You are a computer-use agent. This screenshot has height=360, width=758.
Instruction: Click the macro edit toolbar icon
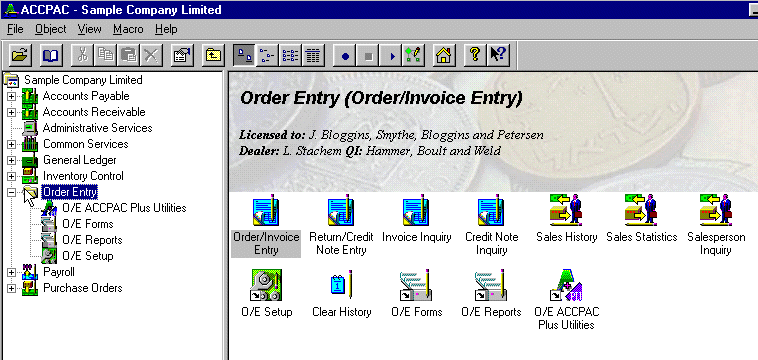(414, 55)
